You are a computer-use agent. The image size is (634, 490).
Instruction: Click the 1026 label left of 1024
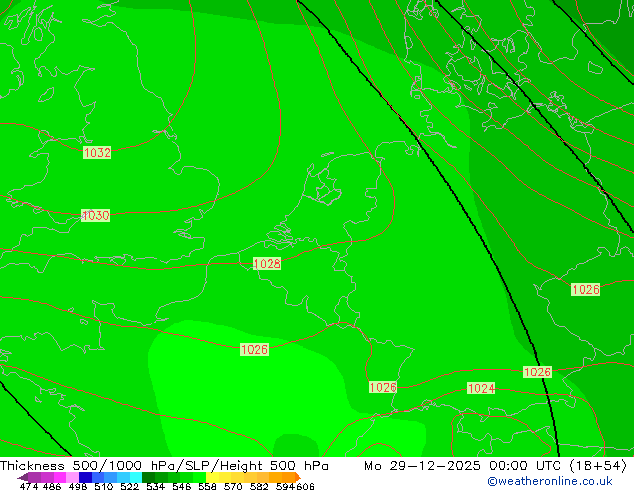click(x=383, y=387)
